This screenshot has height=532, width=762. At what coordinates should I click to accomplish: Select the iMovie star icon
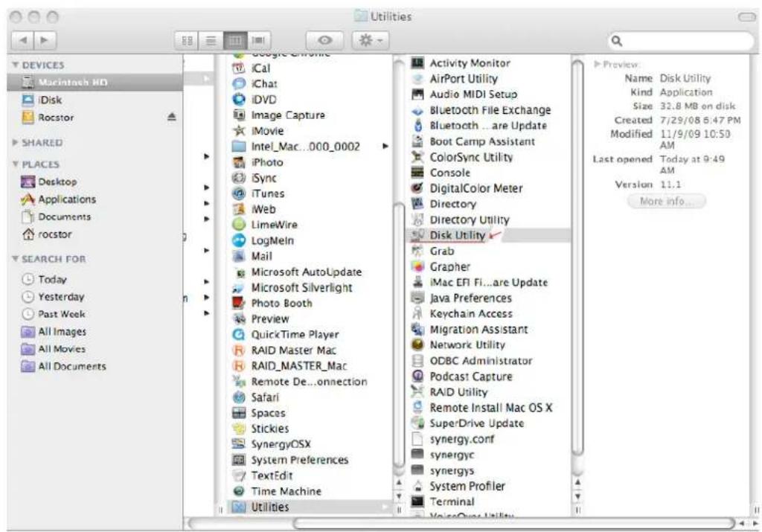(239, 131)
